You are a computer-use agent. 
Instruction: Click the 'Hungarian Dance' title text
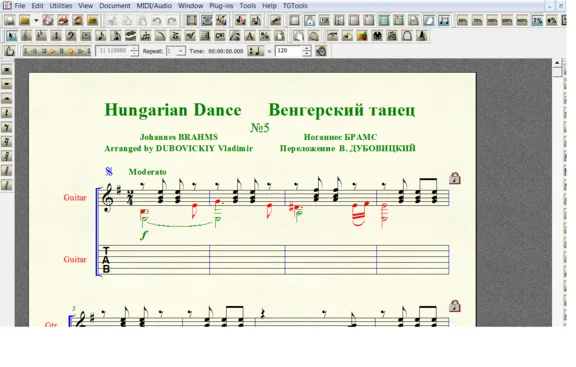click(x=173, y=110)
